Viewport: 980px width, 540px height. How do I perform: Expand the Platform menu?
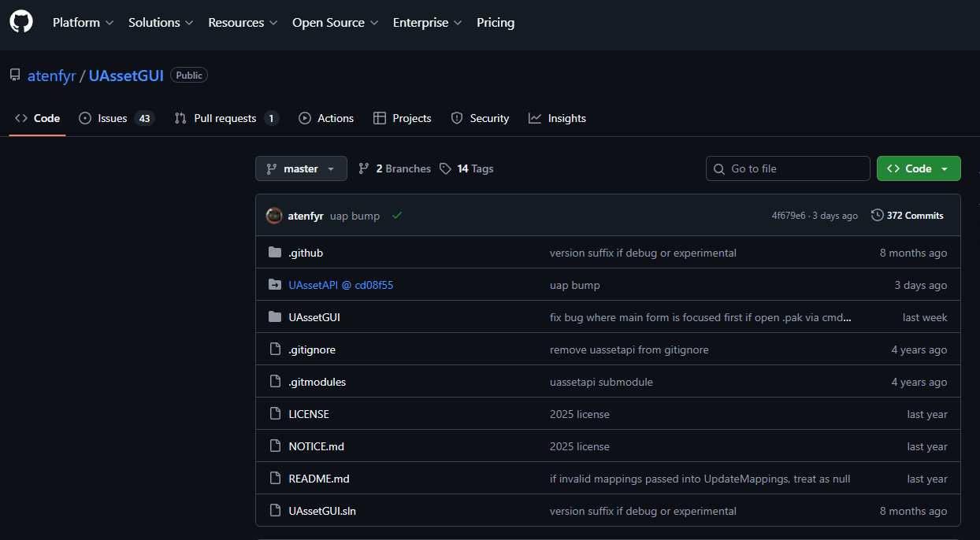tap(83, 23)
